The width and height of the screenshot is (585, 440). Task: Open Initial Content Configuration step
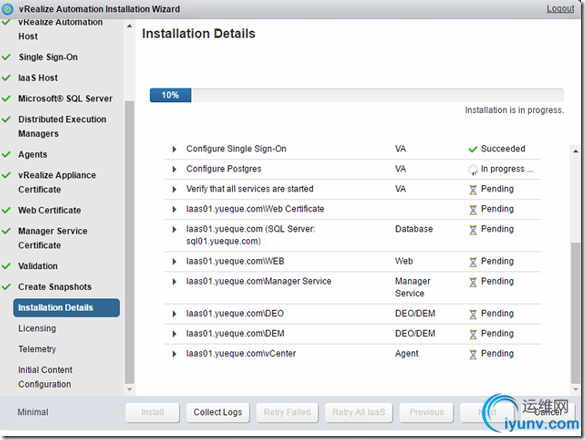pyautogui.click(x=45, y=377)
